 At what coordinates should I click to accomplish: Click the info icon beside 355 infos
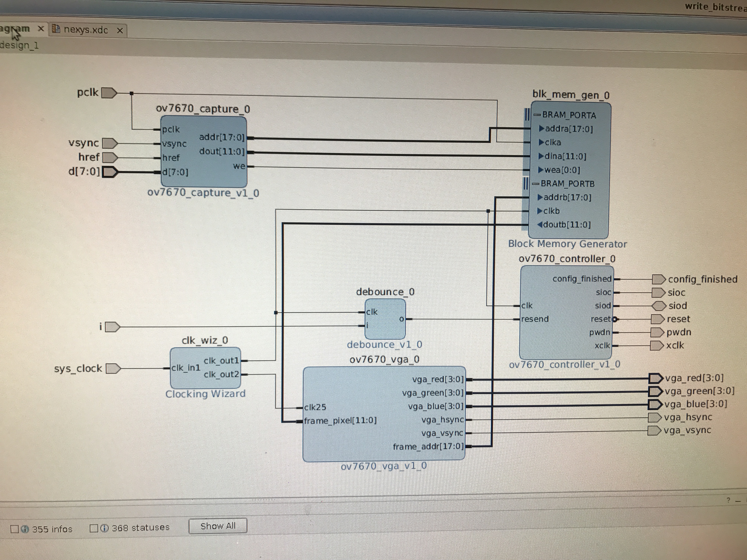pos(25,529)
